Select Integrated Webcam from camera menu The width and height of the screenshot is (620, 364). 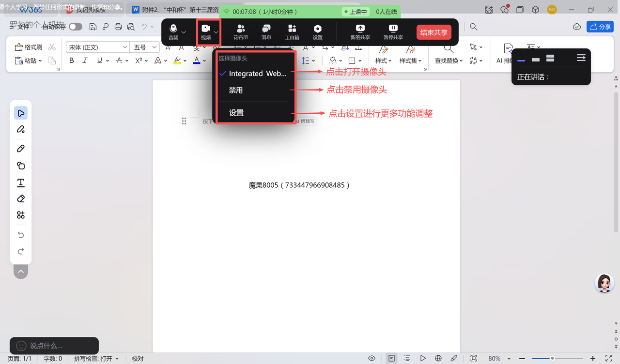point(257,74)
